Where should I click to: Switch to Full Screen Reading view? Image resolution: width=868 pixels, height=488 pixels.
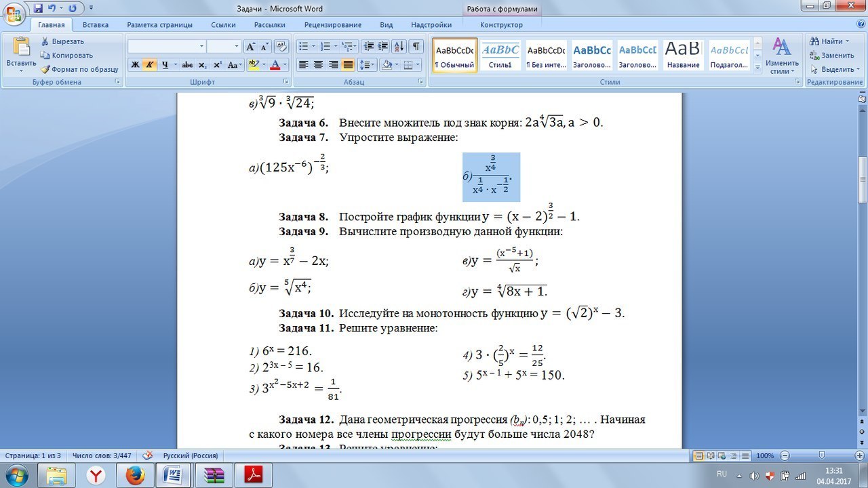(710, 455)
